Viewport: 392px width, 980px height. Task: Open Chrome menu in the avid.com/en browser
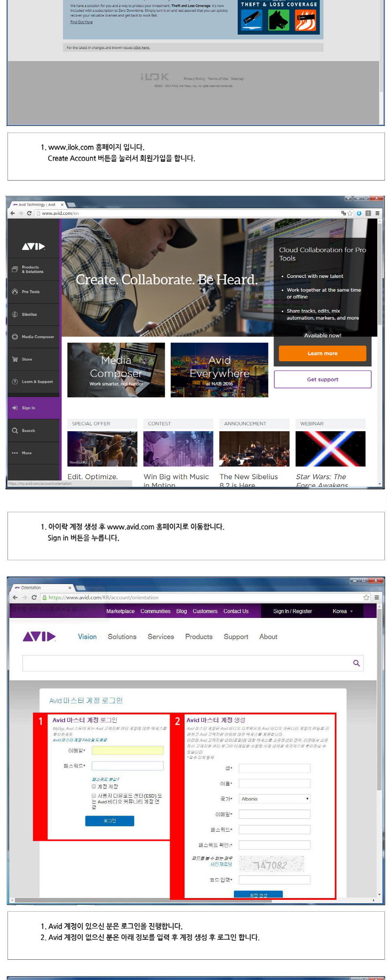[377, 213]
